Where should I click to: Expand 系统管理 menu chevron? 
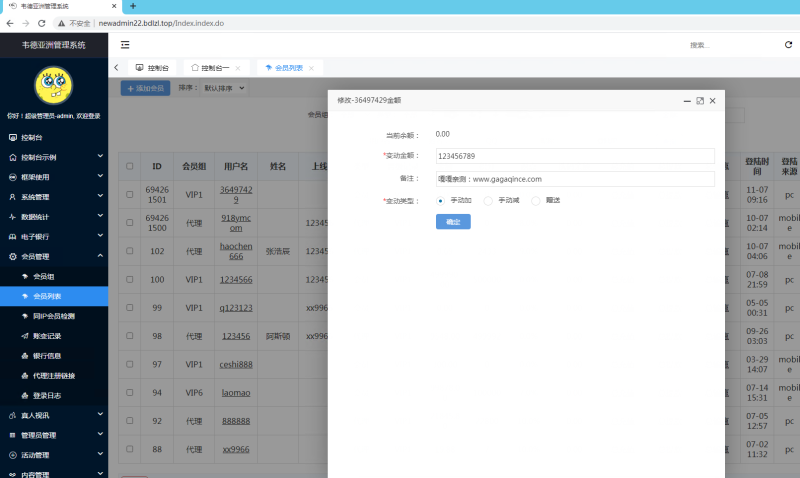[100, 196]
